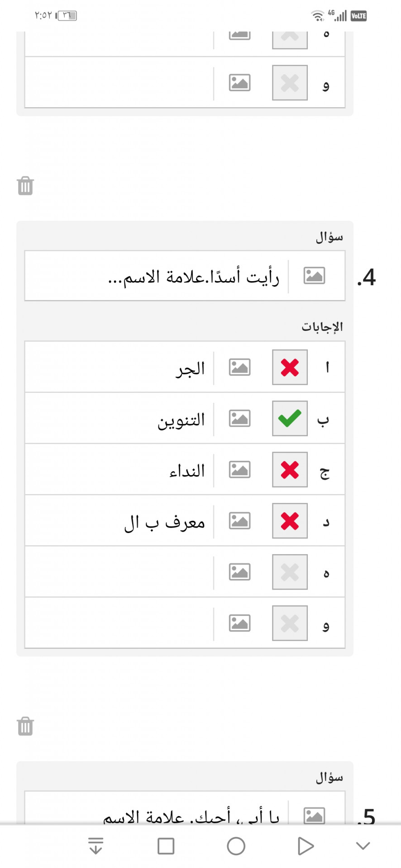Screen dimensions: 401x868
Task: Add image to question 5 text
Action: pyautogui.click(x=314, y=816)
